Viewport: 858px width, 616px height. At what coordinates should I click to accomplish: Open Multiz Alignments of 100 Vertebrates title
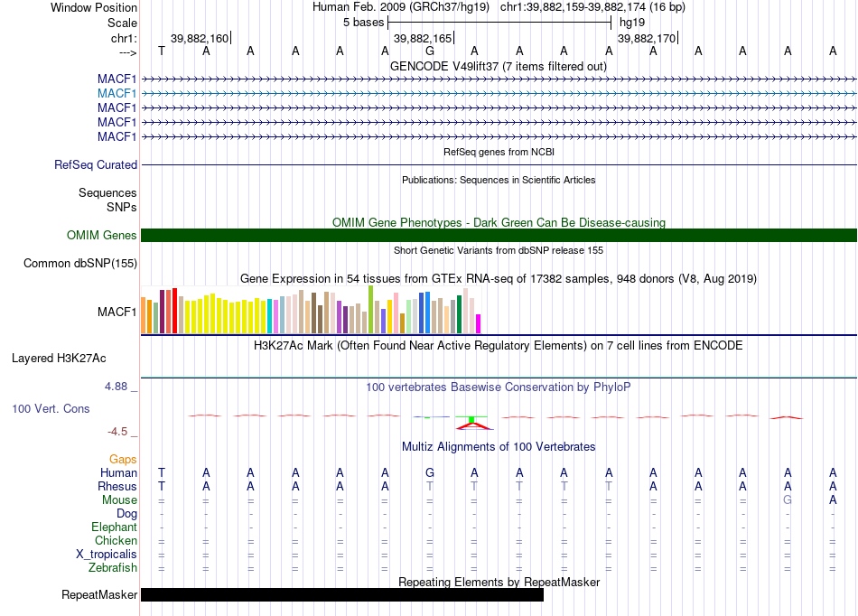[499, 447]
